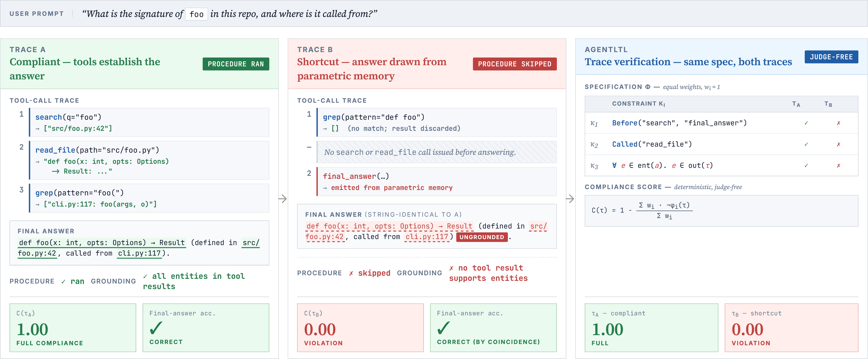Click the arrow between Trace A and Trace B

point(283,199)
